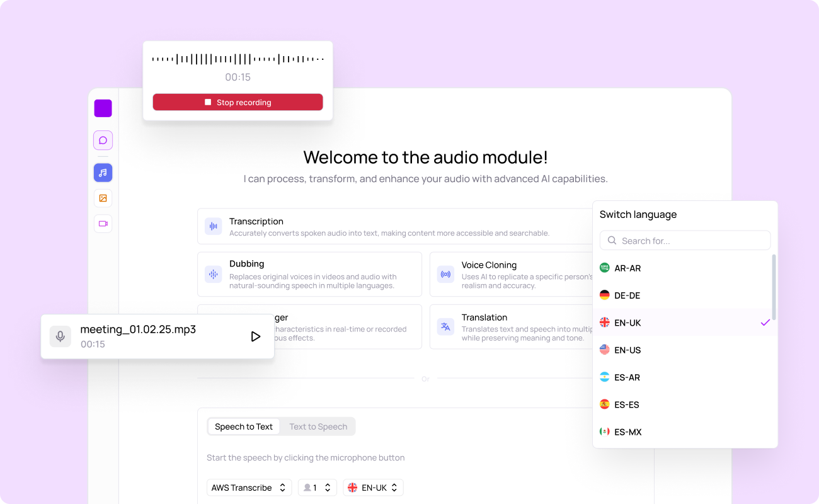
Task: Click the Transcription waveform icon
Action: coord(214,226)
